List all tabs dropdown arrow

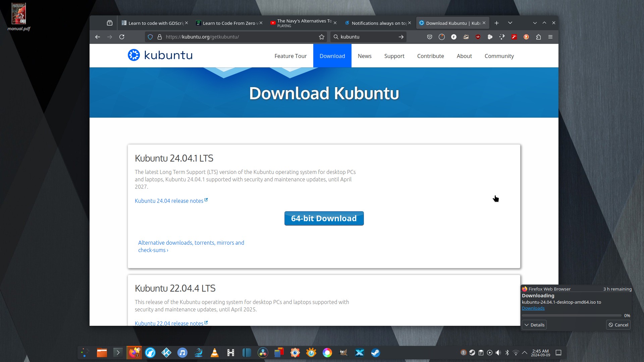click(x=510, y=23)
